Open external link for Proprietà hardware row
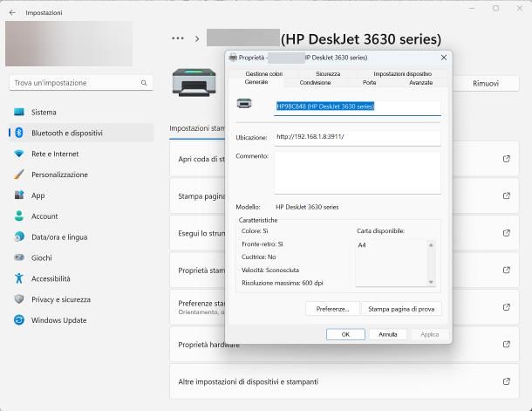This screenshot has height=411, width=532. point(506,344)
